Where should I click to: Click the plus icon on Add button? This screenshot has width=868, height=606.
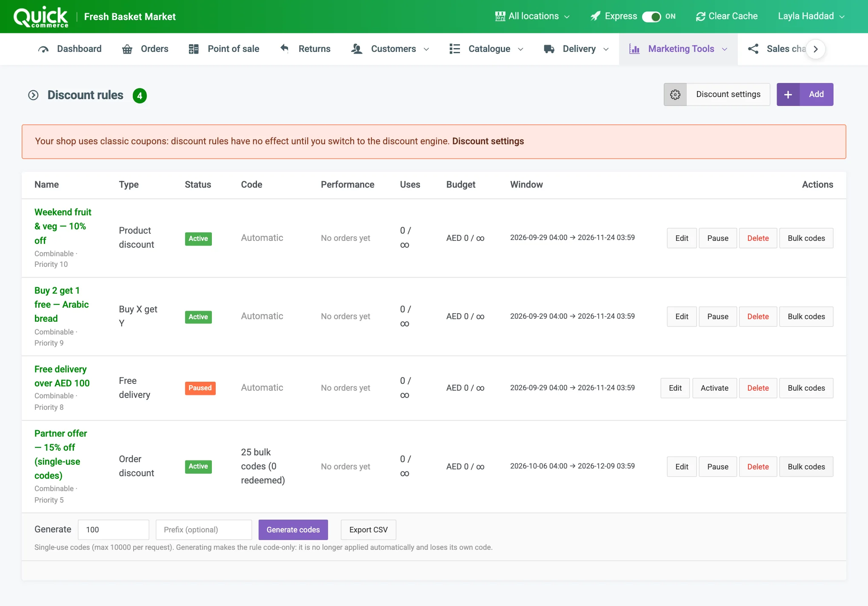(x=788, y=94)
